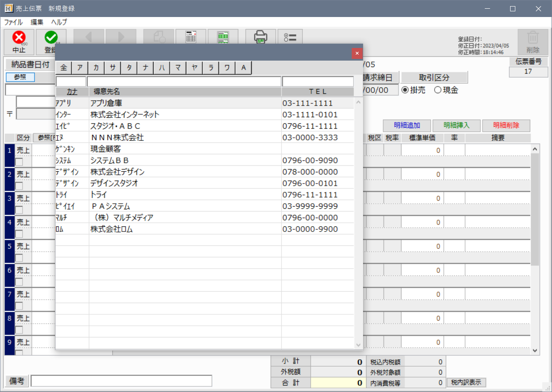This screenshot has width=552, height=392.
Task: Click the blue 明細追加 button
Action: click(x=407, y=126)
